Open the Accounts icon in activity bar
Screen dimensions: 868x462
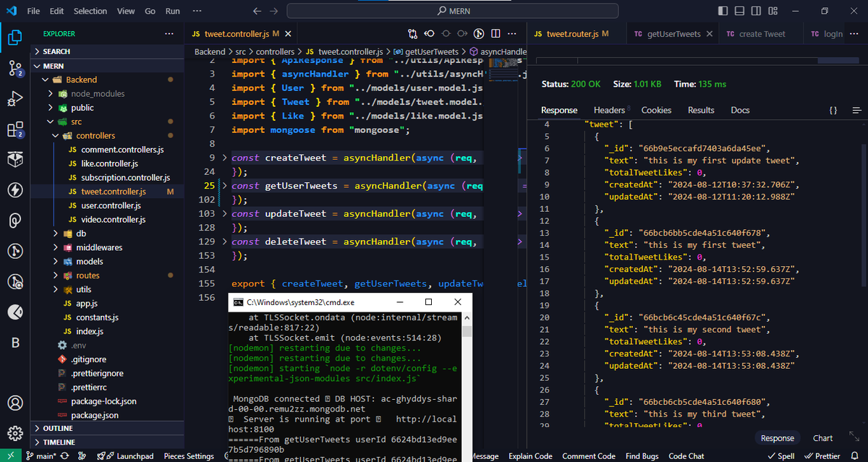[14, 403]
